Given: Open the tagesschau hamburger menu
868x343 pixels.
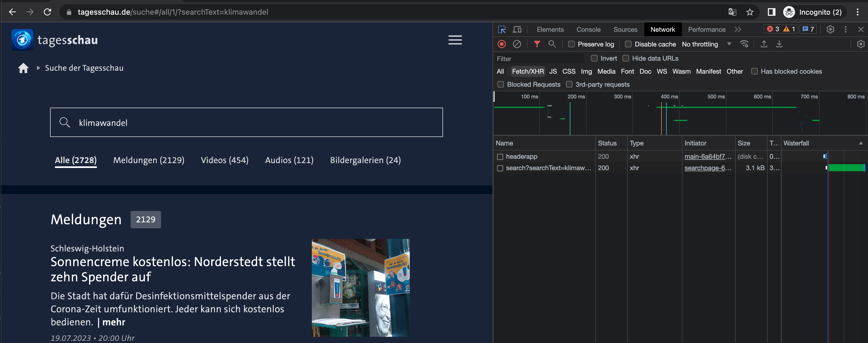Looking at the screenshot, I should click(455, 40).
